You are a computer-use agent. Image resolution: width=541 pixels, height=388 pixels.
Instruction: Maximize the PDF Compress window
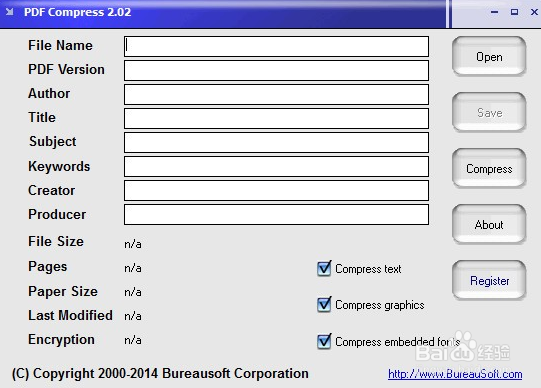click(514, 12)
